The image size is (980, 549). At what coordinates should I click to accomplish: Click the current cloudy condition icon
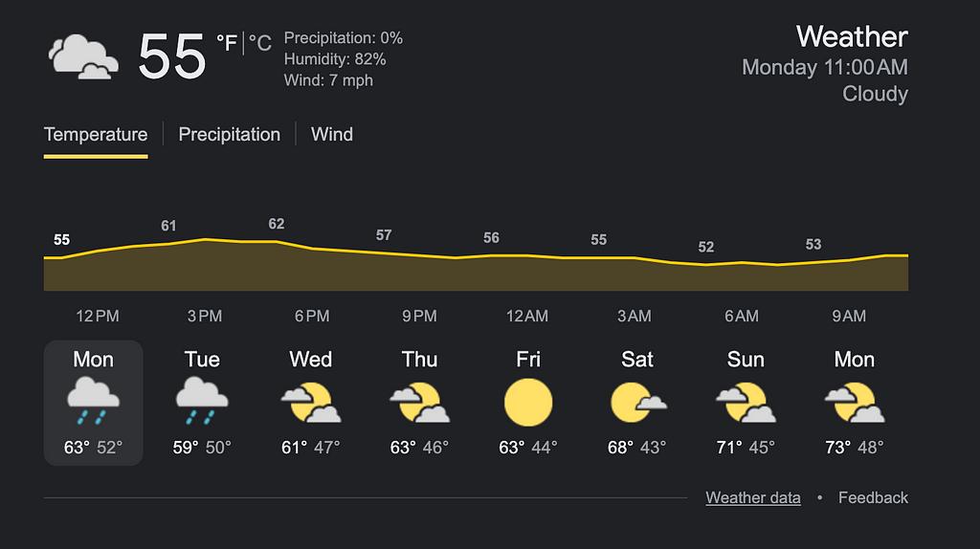[x=84, y=56]
